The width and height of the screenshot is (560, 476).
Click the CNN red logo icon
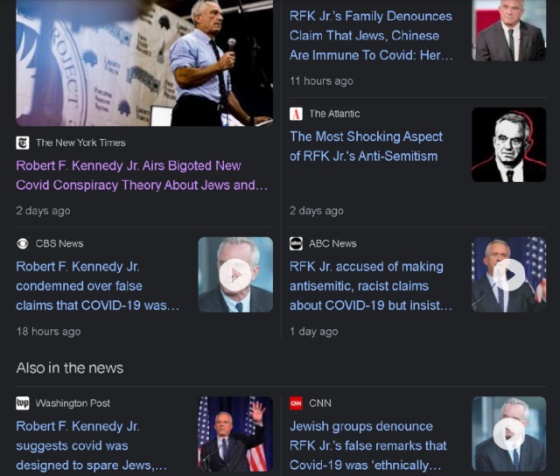click(296, 403)
